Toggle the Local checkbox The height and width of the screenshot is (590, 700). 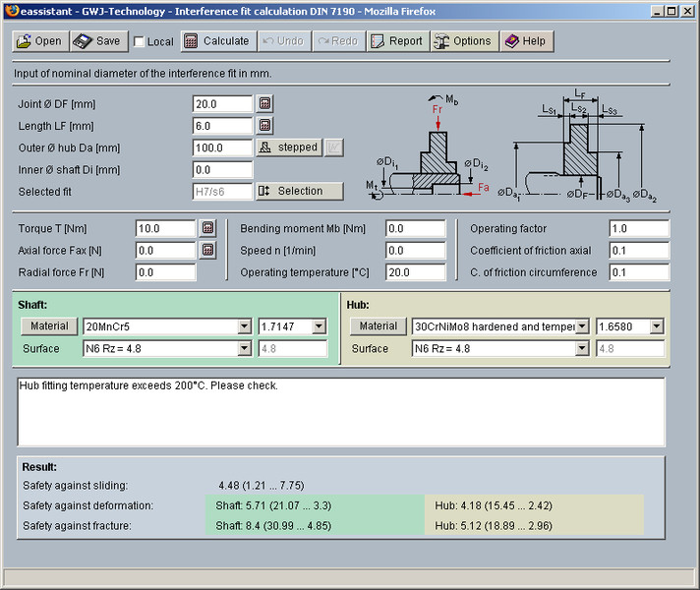point(140,42)
